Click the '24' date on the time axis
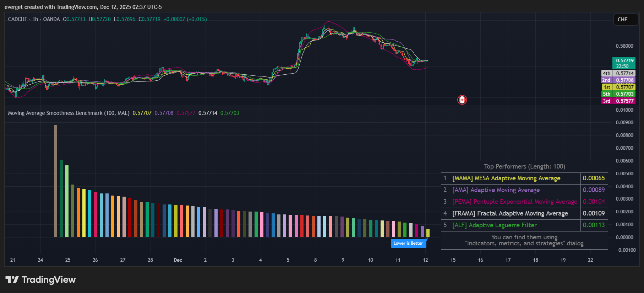Image resolution: width=644 pixels, height=293 pixels. [40, 260]
